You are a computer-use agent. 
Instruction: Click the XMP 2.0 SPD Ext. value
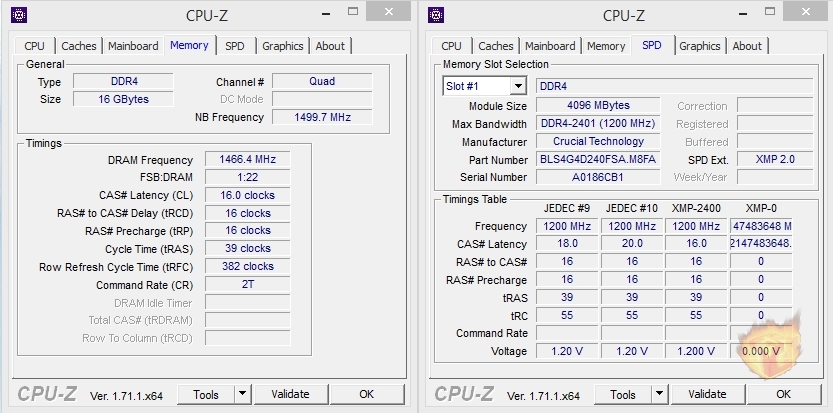(775, 159)
